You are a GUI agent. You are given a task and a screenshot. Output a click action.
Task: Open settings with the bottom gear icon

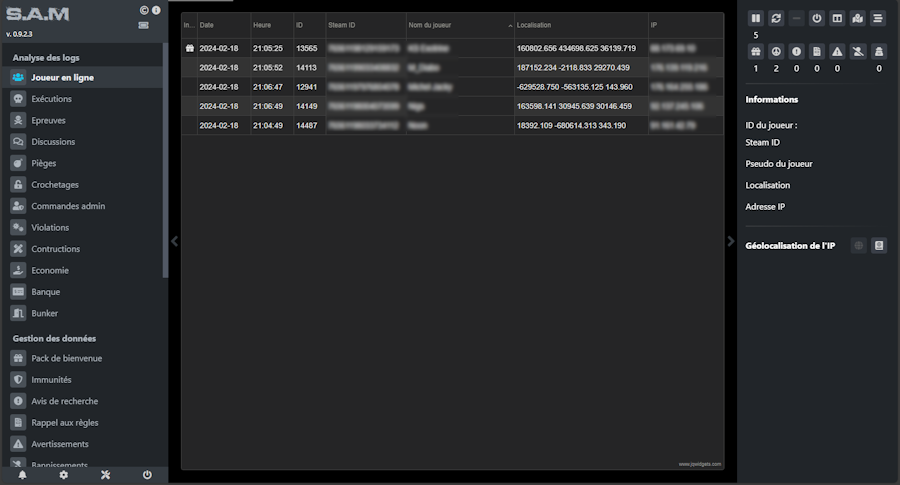point(63,475)
